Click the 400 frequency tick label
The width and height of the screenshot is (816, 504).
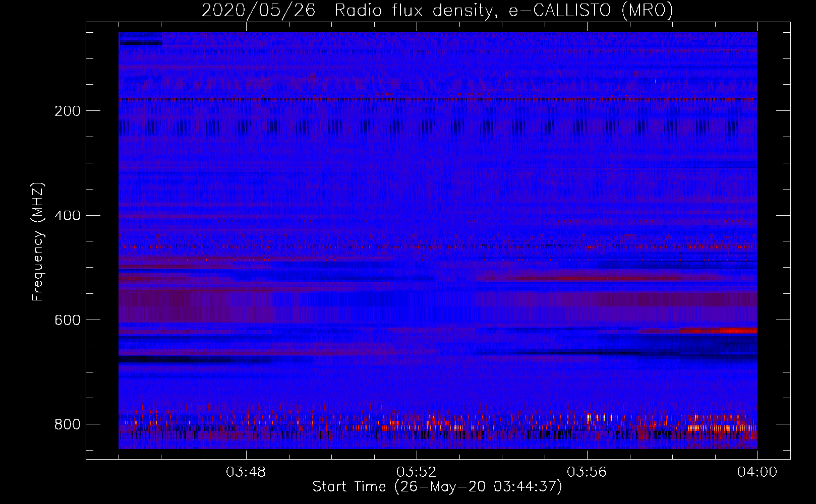pos(67,216)
